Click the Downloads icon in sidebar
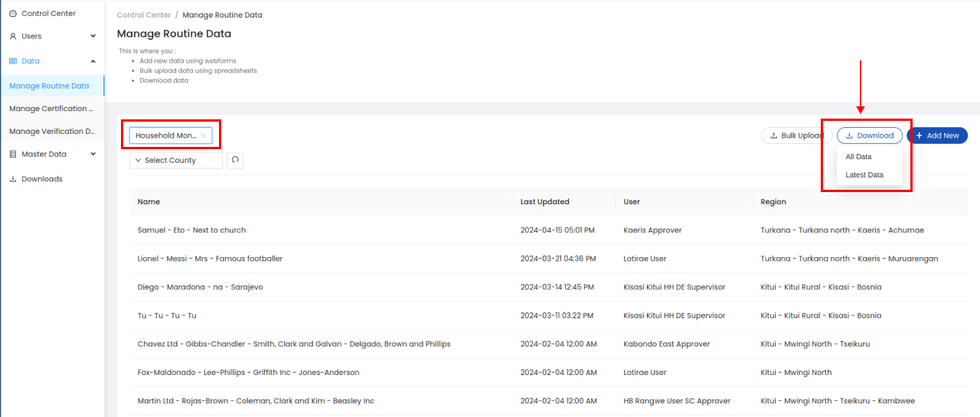Screen dimensions: 980x417 [x=13, y=179]
